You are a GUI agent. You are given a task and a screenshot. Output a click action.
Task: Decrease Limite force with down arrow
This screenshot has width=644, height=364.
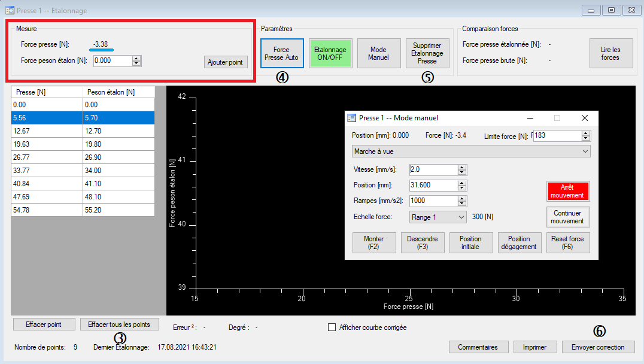tap(586, 138)
